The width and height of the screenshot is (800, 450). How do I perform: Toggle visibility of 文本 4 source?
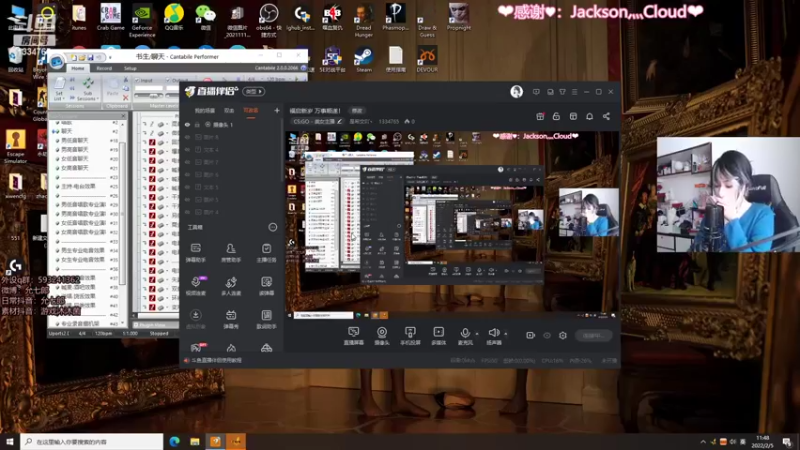[187, 149]
